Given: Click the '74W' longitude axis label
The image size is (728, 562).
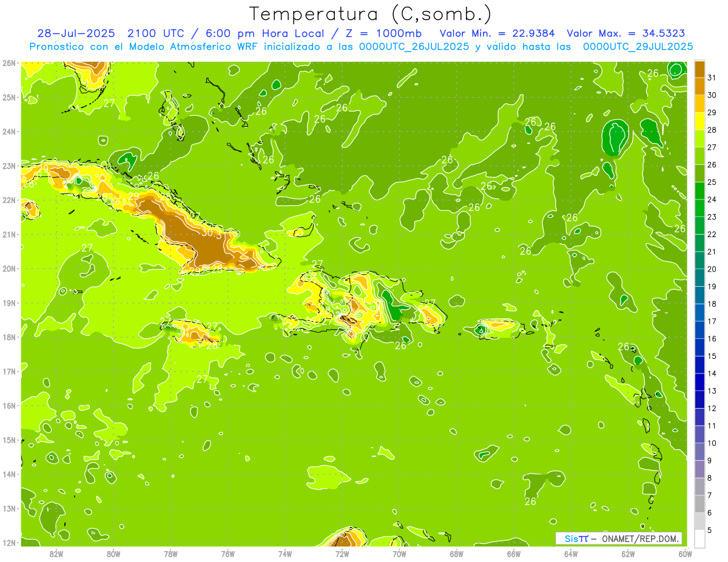Looking at the screenshot, I should pos(285,554).
